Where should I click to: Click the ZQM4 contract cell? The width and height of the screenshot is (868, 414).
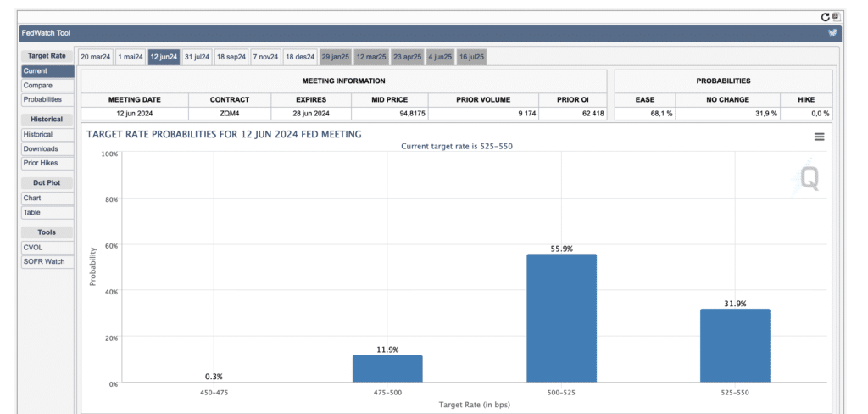click(x=230, y=114)
